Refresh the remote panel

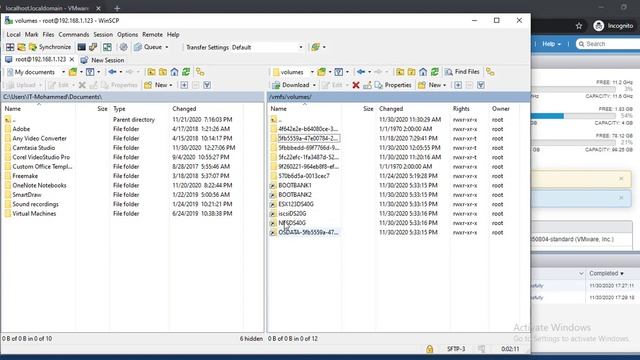tap(435, 72)
